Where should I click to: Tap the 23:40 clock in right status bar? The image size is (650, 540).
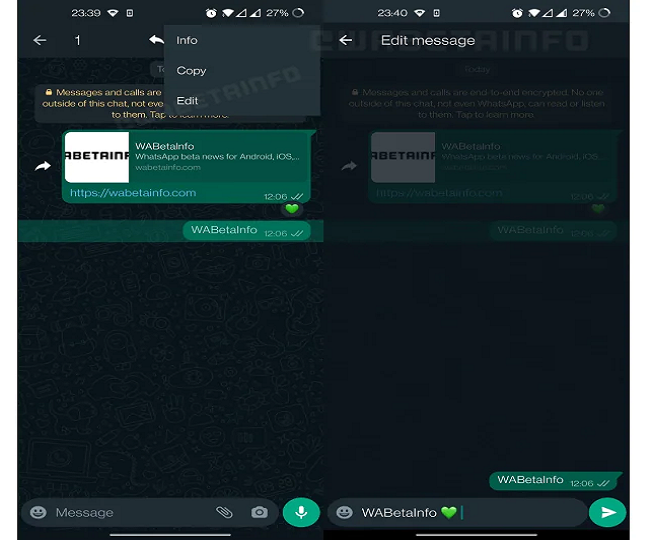tap(392, 13)
